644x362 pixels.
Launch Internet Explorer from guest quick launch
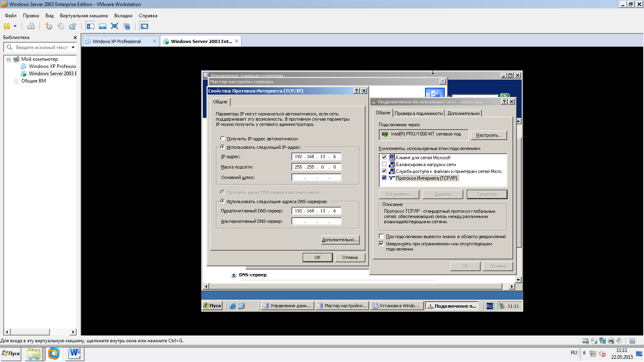pos(233,306)
